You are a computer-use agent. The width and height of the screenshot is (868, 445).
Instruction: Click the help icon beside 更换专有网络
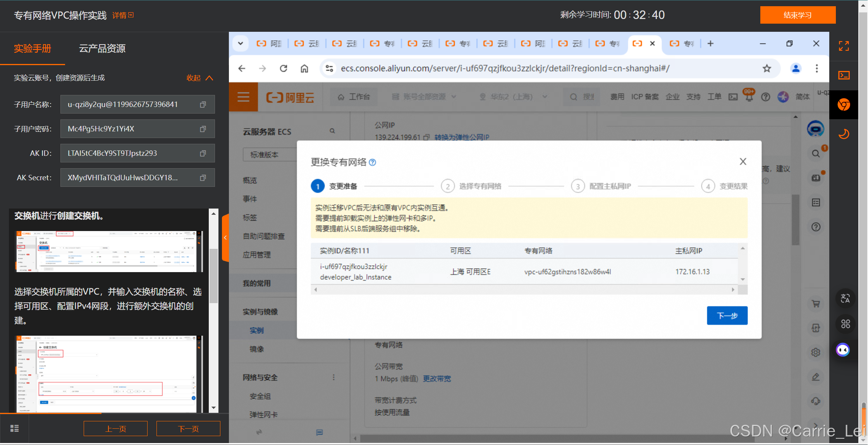[x=372, y=162]
